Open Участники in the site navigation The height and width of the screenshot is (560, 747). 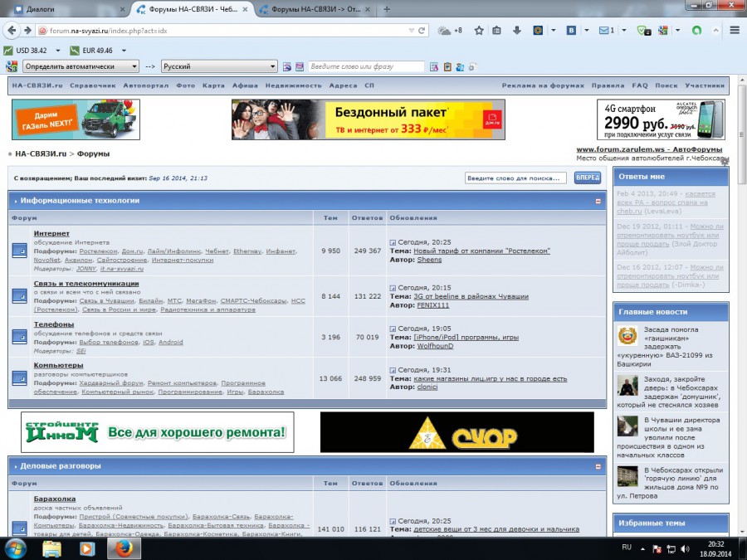pos(705,85)
